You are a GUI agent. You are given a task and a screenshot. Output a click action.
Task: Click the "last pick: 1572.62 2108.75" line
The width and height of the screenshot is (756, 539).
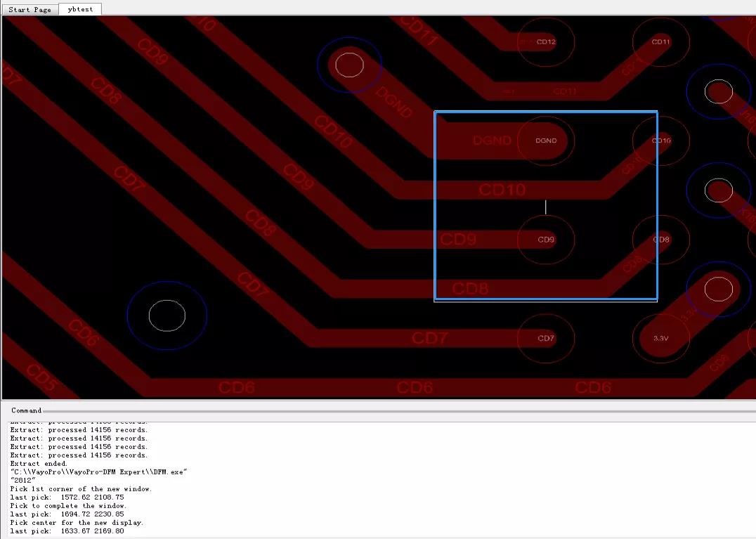[67, 497]
